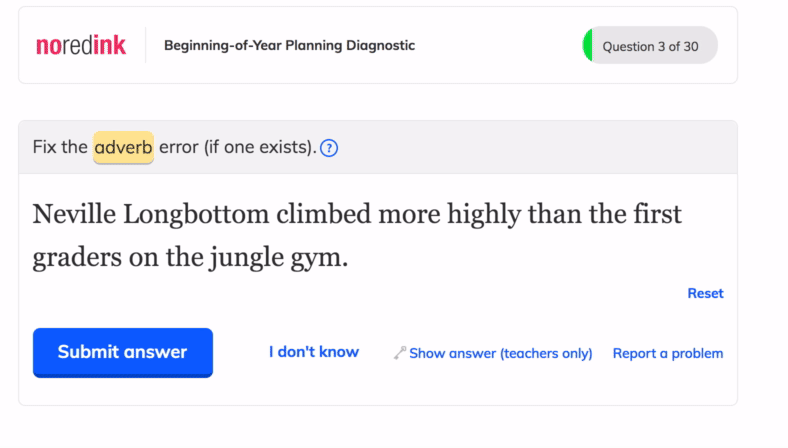Submit the answer
The height and width of the screenshot is (448, 788).
tap(123, 352)
